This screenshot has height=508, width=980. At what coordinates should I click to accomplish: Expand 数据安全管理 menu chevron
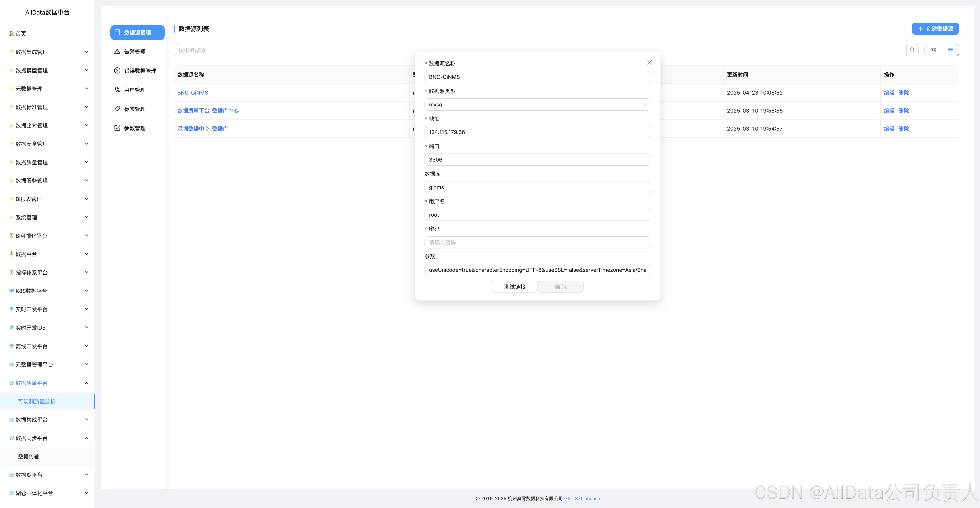pyautogui.click(x=86, y=144)
